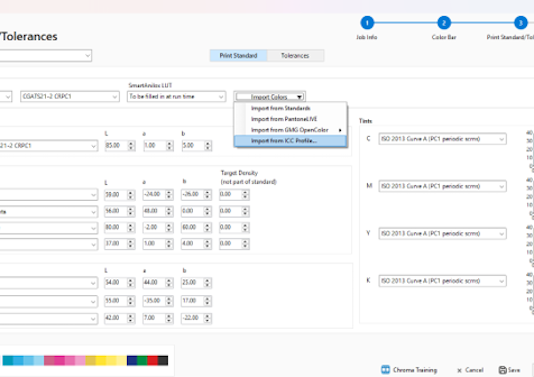Viewport: 534px width, 377px height.
Task: Click the a field showing 48.00
Action: 154,211
